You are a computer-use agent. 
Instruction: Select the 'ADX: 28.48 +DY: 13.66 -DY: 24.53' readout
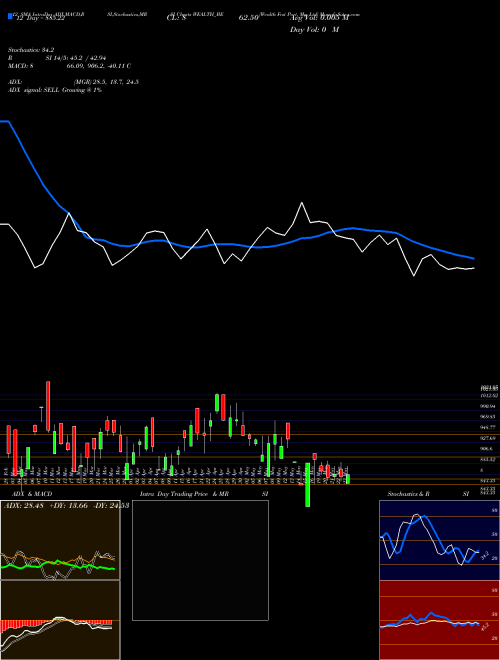click(x=66, y=505)
